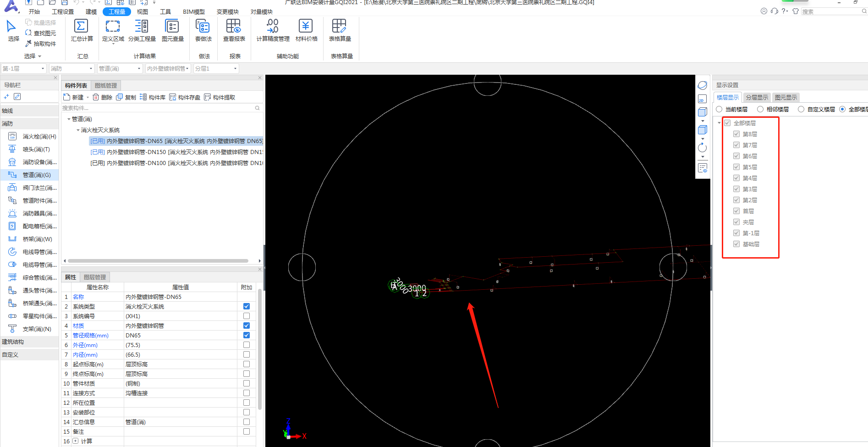
Task: Click the 汇总计算 sigma icon
Action: click(x=81, y=26)
